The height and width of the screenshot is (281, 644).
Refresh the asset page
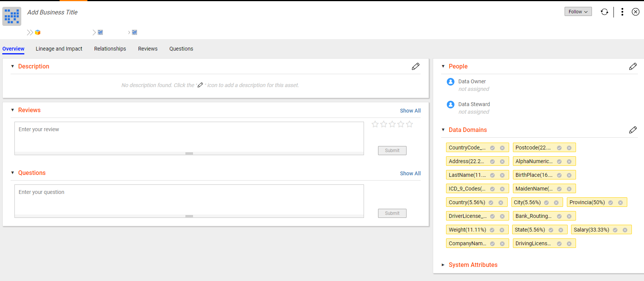click(604, 12)
